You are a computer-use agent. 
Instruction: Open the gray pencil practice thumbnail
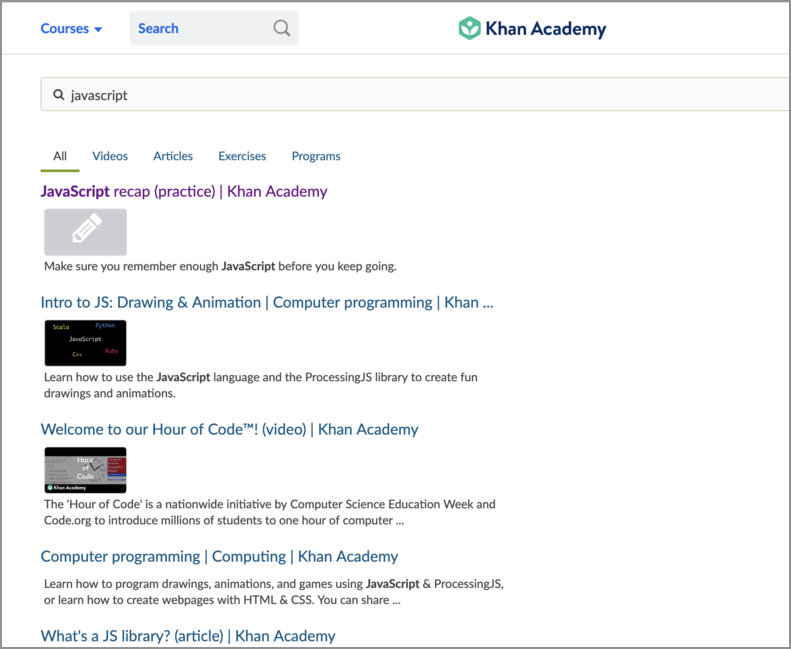[x=85, y=232]
